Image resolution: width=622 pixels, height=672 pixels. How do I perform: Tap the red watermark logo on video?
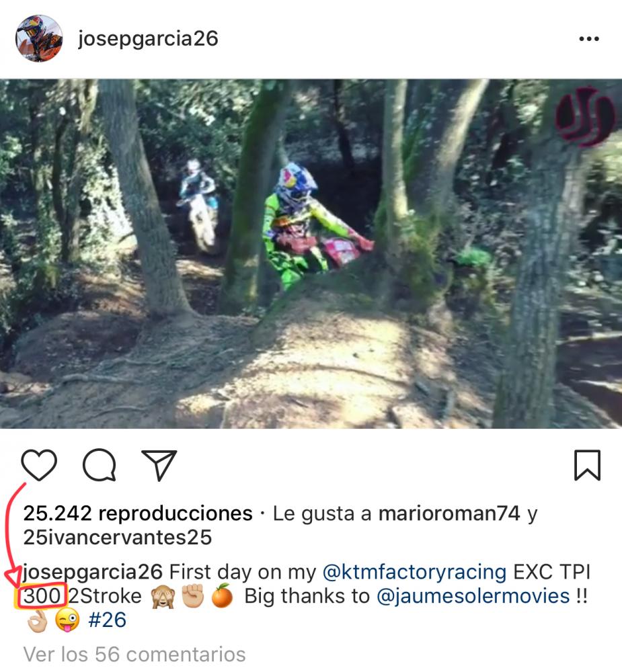[x=585, y=116]
